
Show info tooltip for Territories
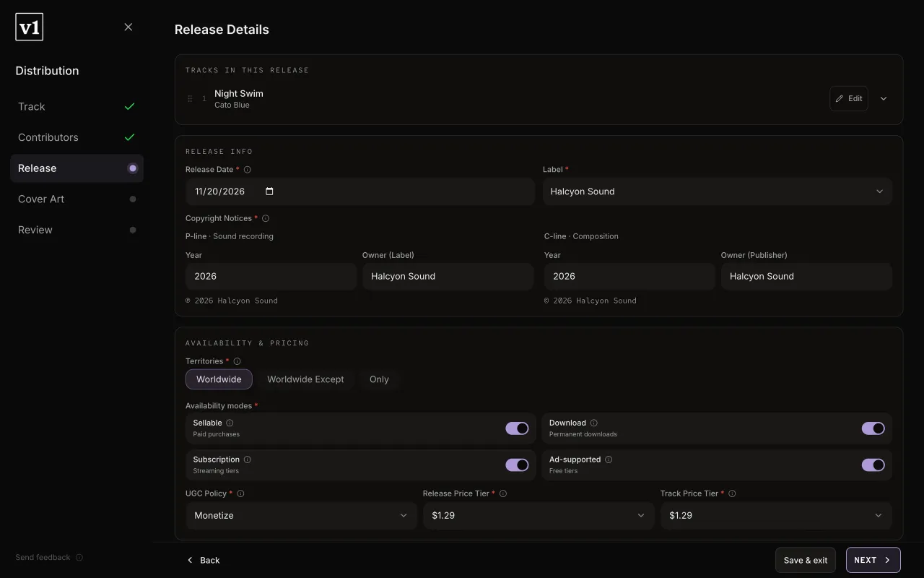point(237,361)
